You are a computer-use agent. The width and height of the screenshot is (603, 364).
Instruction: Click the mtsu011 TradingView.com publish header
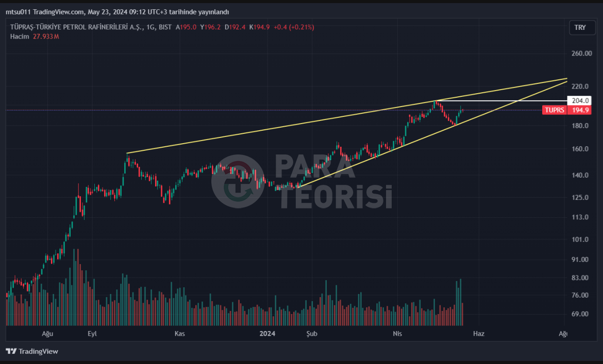[118, 12]
